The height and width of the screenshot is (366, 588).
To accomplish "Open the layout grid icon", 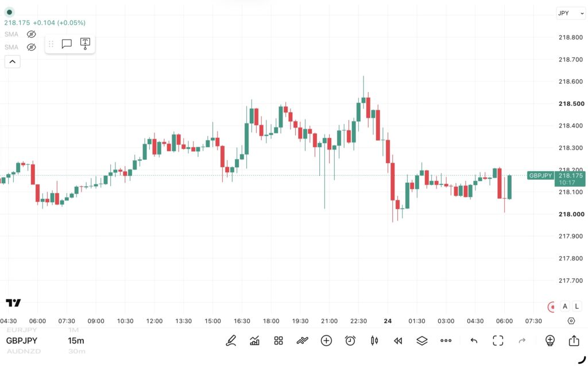I will [278, 341].
